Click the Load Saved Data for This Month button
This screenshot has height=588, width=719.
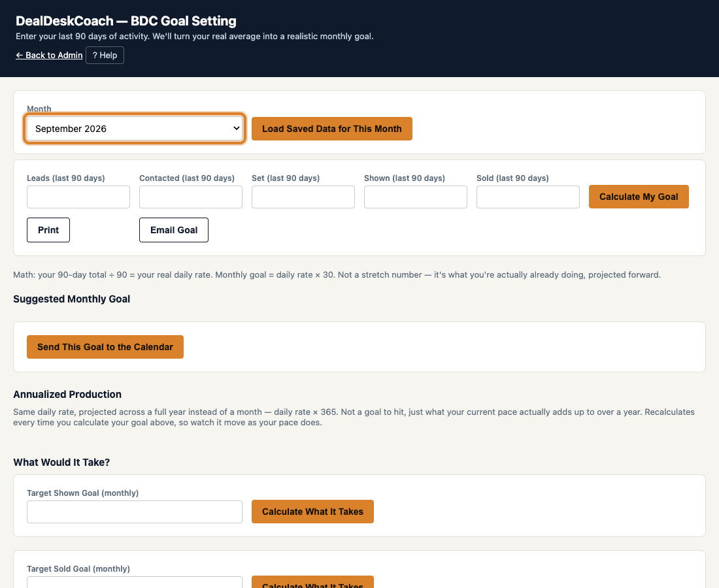pyautogui.click(x=332, y=129)
